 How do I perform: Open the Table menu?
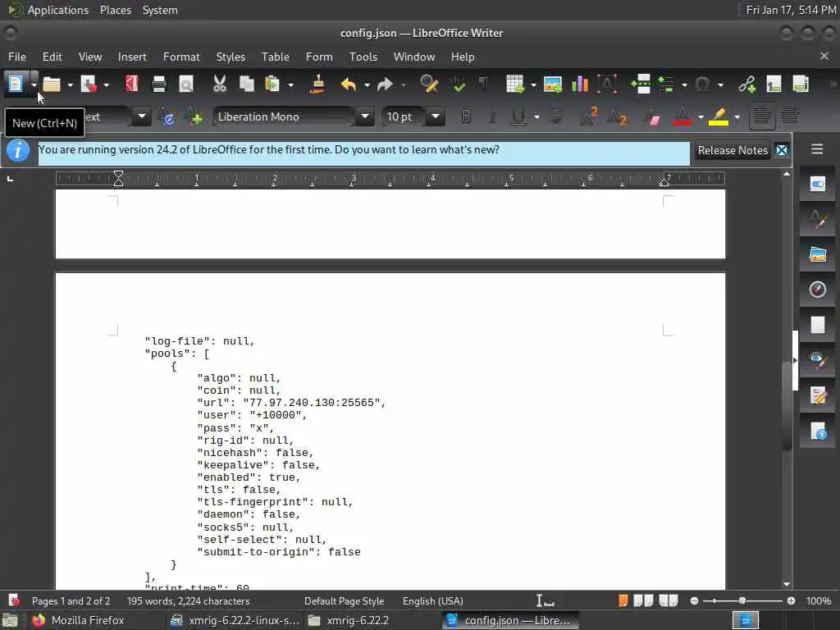click(276, 57)
